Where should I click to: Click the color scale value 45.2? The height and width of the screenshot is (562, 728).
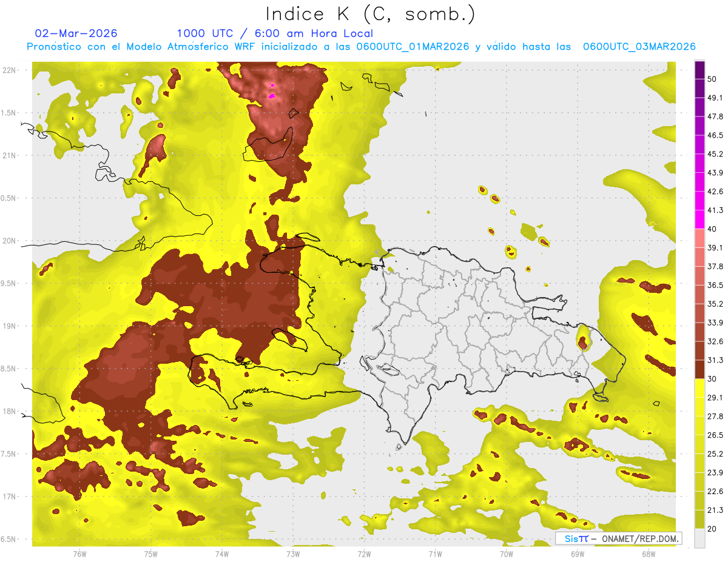pos(715,154)
